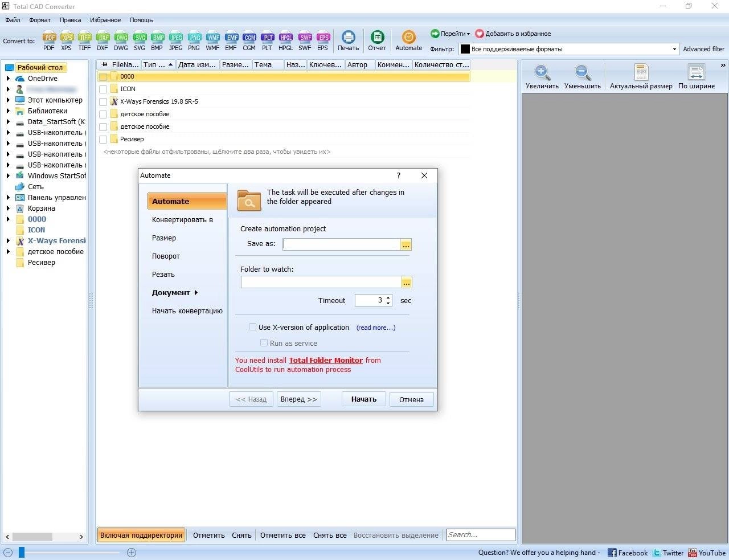Open the Правка menu
Viewport: 729px width, 560px height.
[x=70, y=20]
